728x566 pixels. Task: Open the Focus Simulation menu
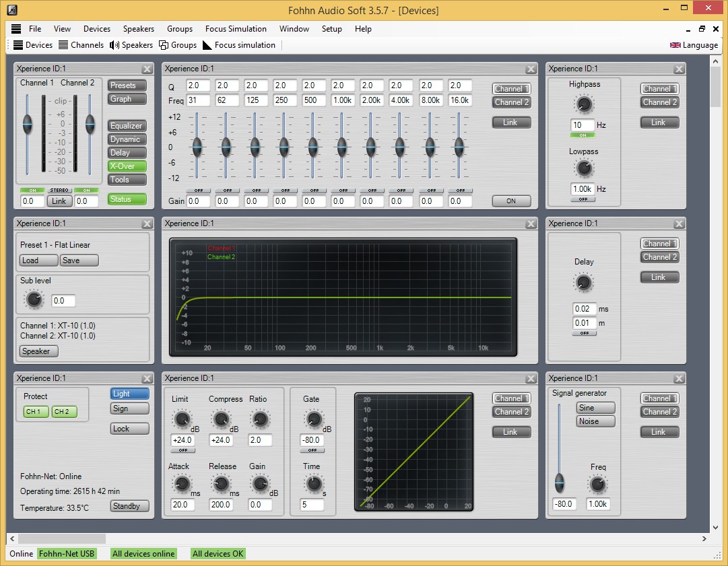click(x=236, y=29)
